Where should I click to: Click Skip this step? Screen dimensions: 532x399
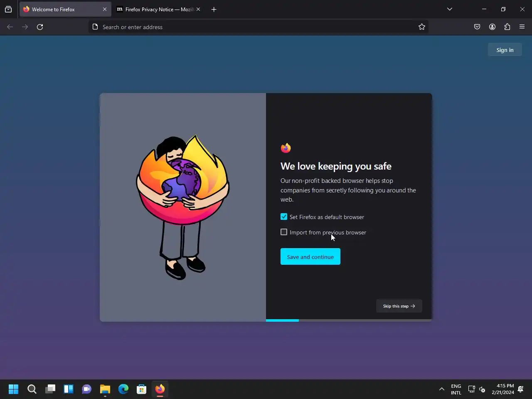[x=399, y=306]
